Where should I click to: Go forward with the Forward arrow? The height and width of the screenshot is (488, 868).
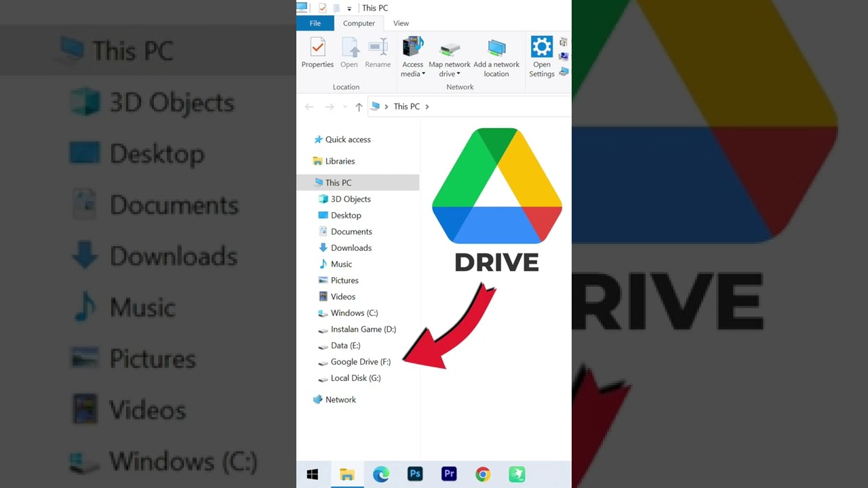pos(330,106)
